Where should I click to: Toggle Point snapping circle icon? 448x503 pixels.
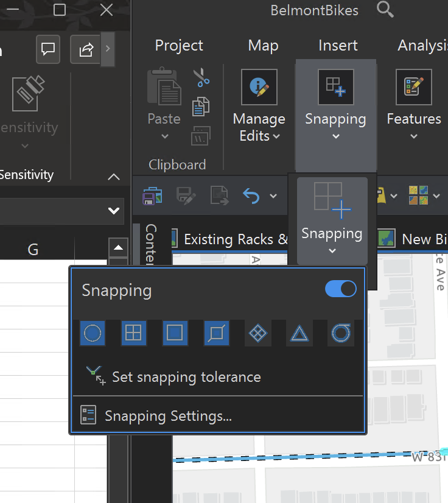93,333
